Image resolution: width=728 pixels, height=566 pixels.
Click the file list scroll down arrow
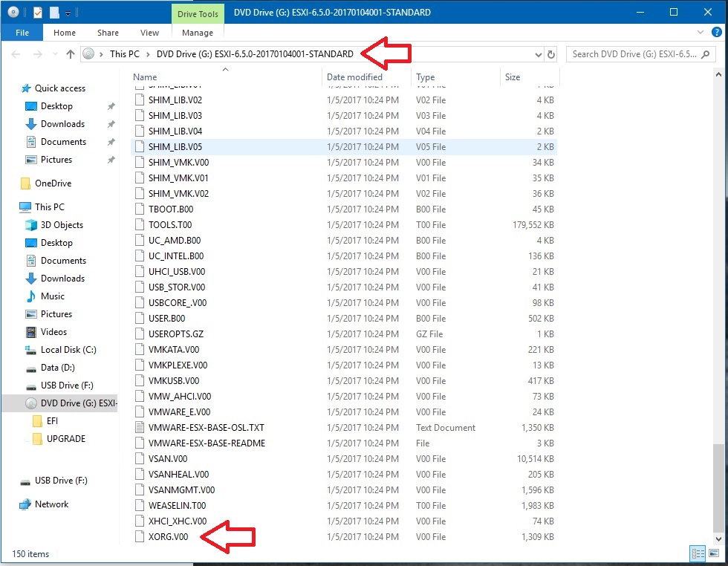pyautogui.click(x=718, y=539)
